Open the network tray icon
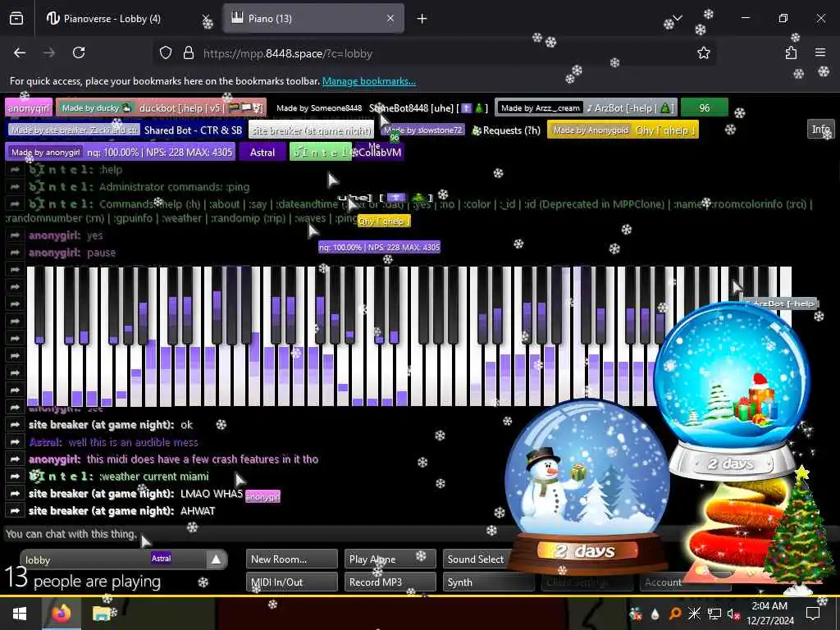The image size is (840, 630). [x=714, y=614]
